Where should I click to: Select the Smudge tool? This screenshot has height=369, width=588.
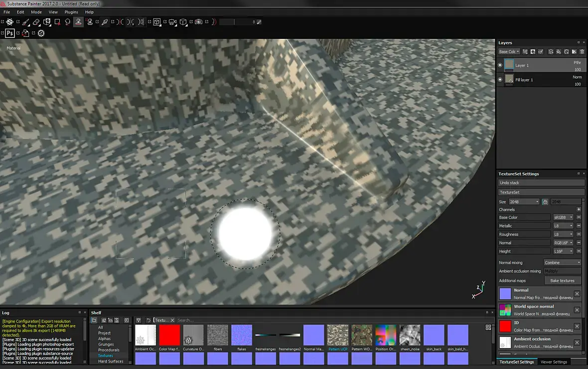tap(67, 22)
